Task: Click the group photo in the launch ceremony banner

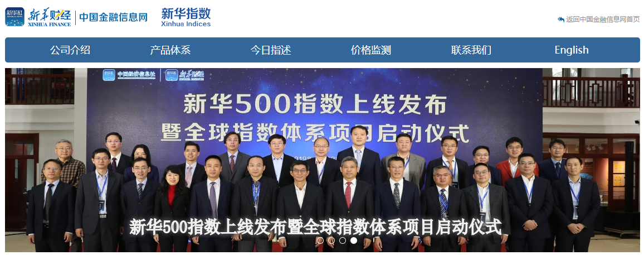Action: pyautogui.click(x=323, y=160)
